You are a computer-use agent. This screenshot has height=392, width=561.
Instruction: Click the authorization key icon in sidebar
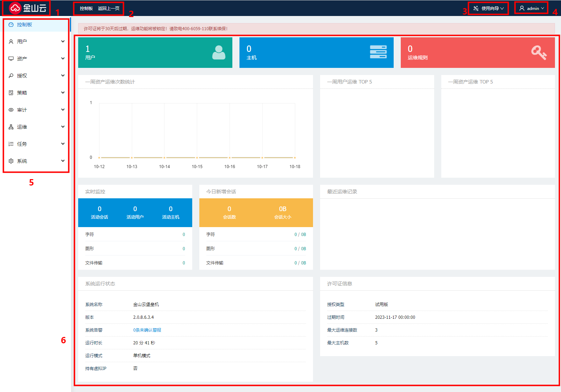(11, 76)
